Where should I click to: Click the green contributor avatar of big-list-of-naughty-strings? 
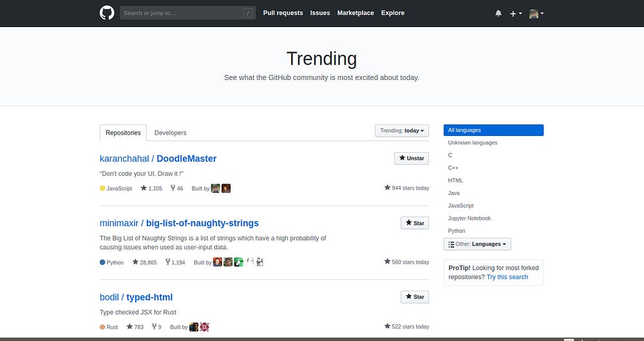click(239, 262)
